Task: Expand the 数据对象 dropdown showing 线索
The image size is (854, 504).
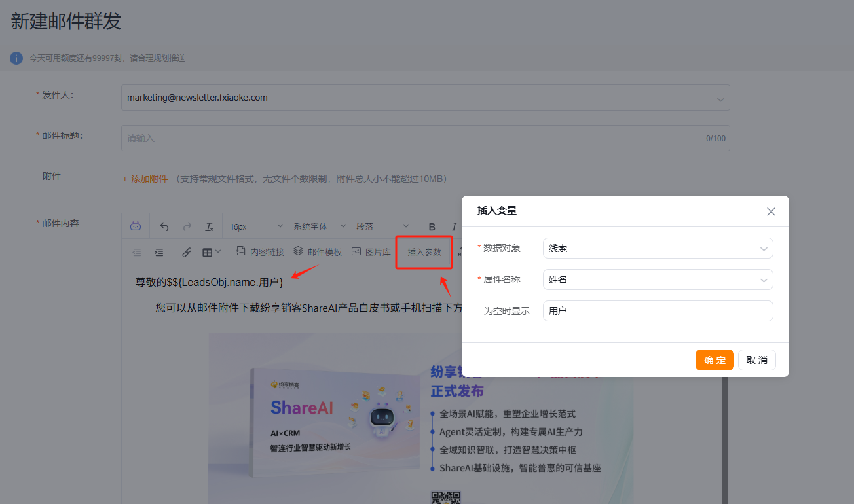Action: tap(658, 249)
